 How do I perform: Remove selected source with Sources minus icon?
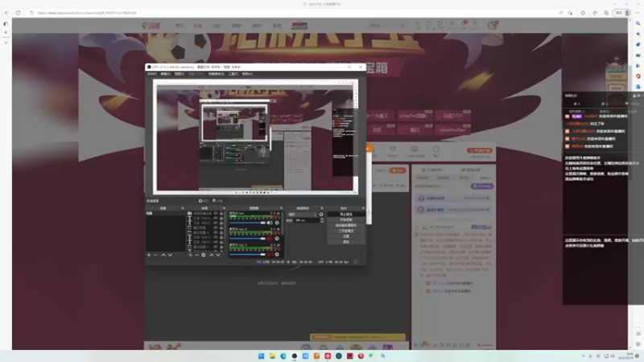coord(196,255)
